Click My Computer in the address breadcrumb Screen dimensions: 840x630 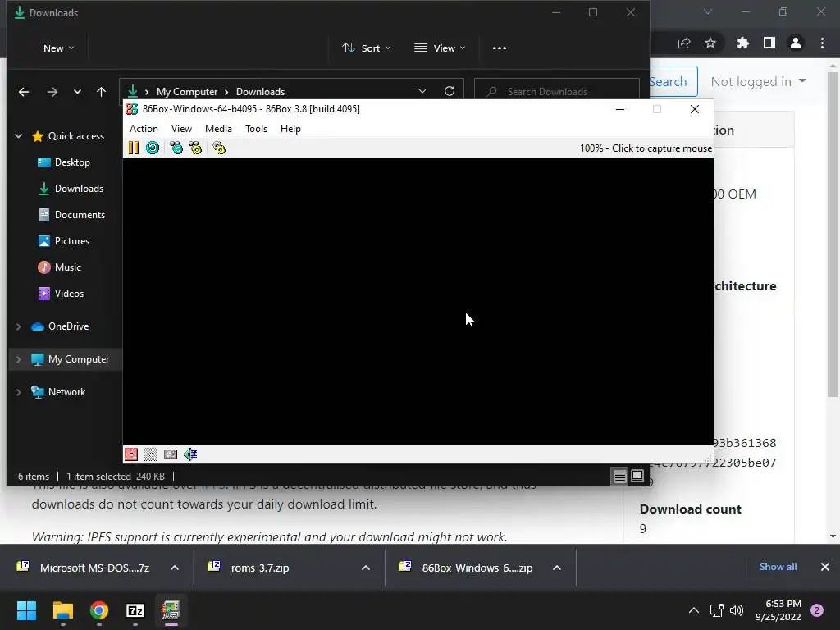pyautogui.click(x=187, y=92)
